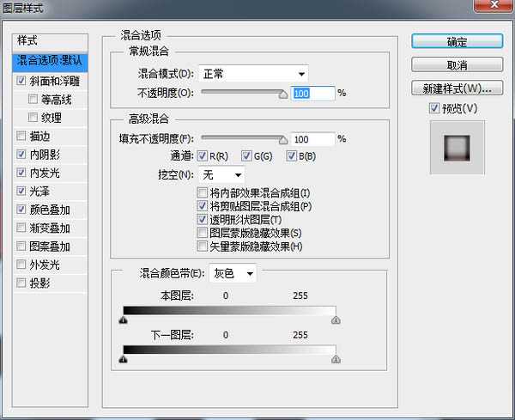Screen dimensions: 515x420
Task: Click the 填充不透明度 value field
Action: 312,139
